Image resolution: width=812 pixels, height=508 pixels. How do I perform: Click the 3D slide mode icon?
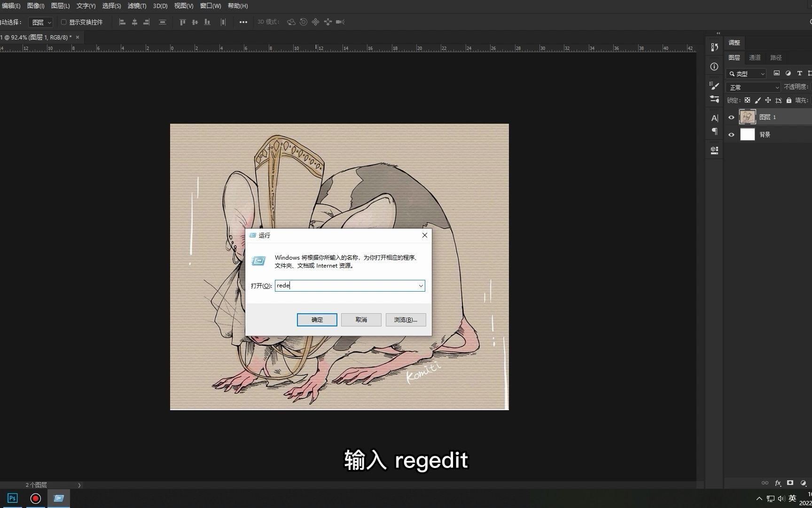[x=328, y=22]
